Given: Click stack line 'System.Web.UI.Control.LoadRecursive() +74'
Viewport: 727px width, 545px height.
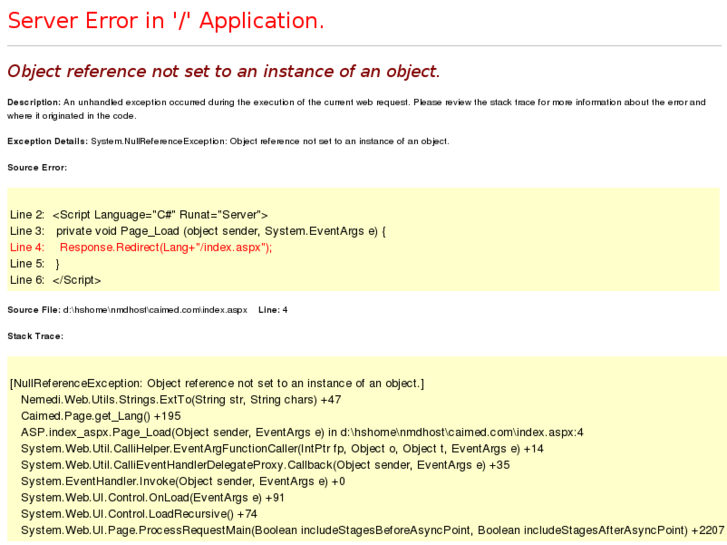Looking at the screenshot, I should click(139, 514).
